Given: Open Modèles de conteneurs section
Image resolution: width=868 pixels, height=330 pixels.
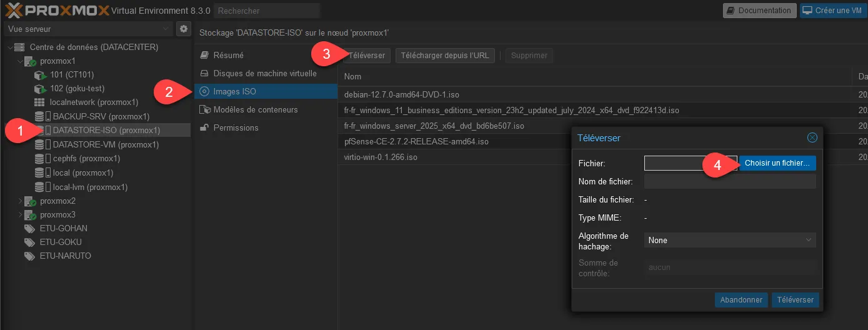Looking at the screenshot, I should coord(255,109).
